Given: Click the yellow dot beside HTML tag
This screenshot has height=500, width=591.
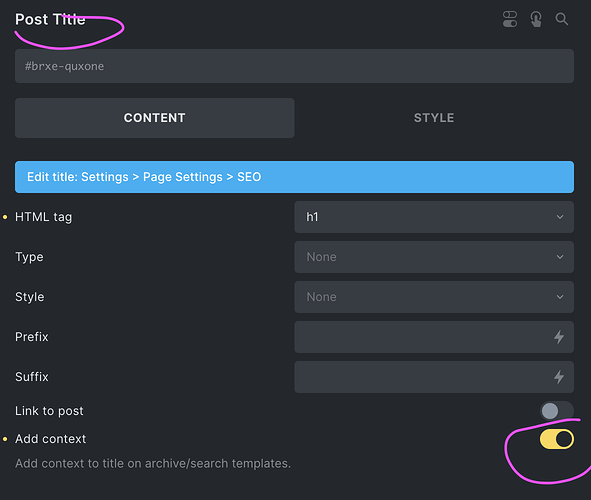Looking at the screenshot, I should (x=5, y=217).
